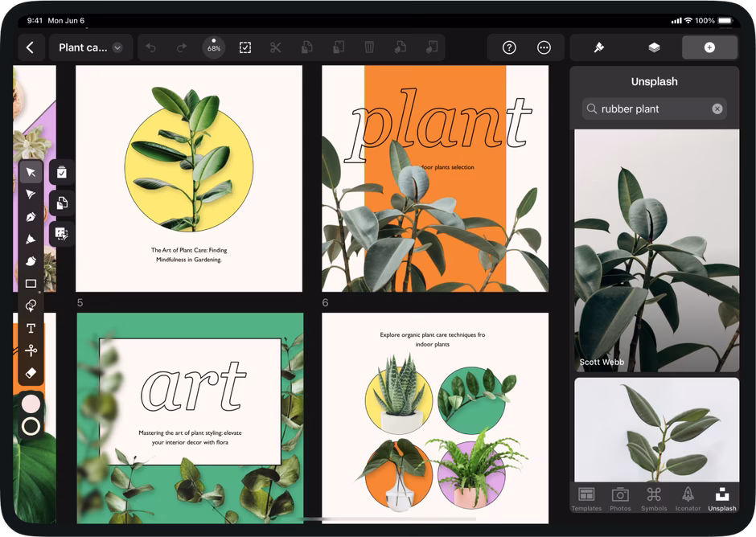Select the Rectangle shape tool

[31, 284]
